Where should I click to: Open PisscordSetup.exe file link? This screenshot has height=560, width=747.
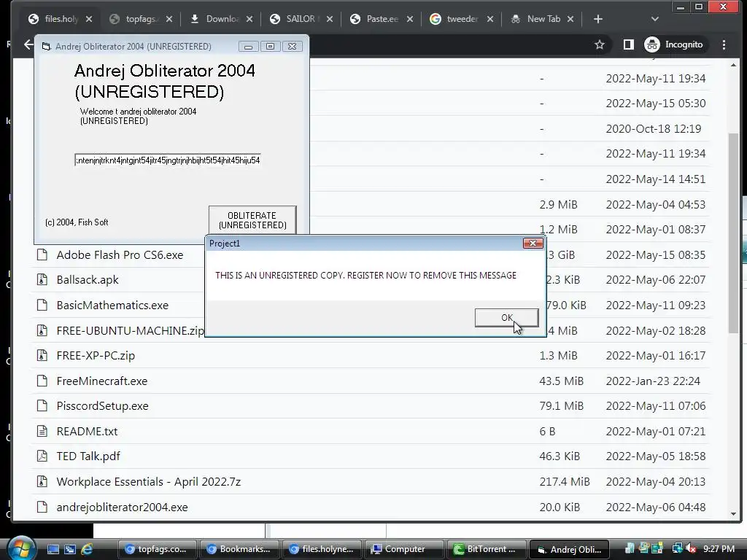coord(102,405)
